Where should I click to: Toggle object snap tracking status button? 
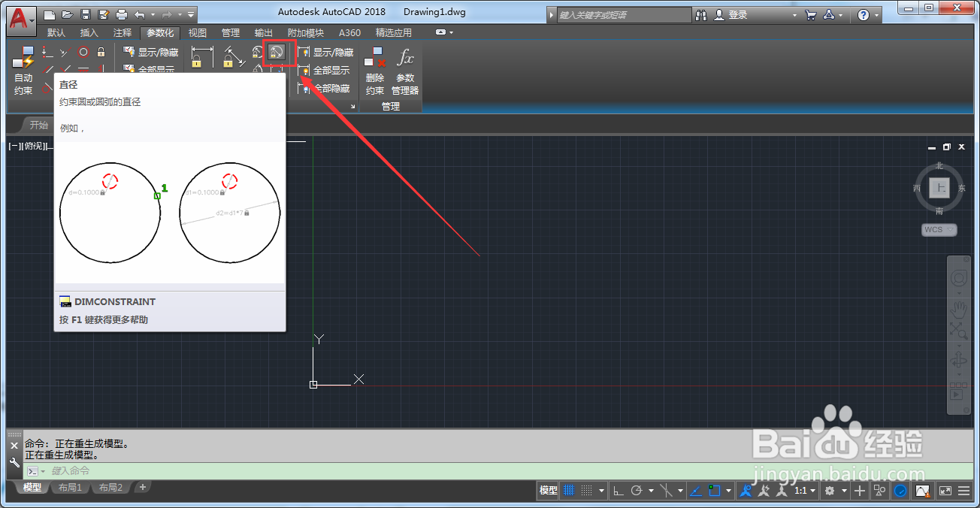click(x=694, y=491)
